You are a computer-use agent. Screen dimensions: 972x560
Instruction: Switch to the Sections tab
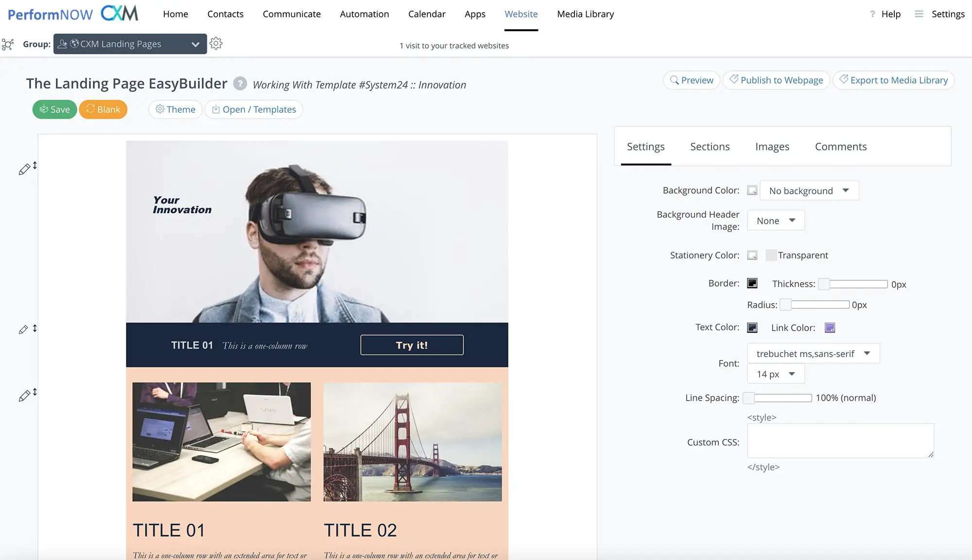pyautogui.click(x=710, y=146)
